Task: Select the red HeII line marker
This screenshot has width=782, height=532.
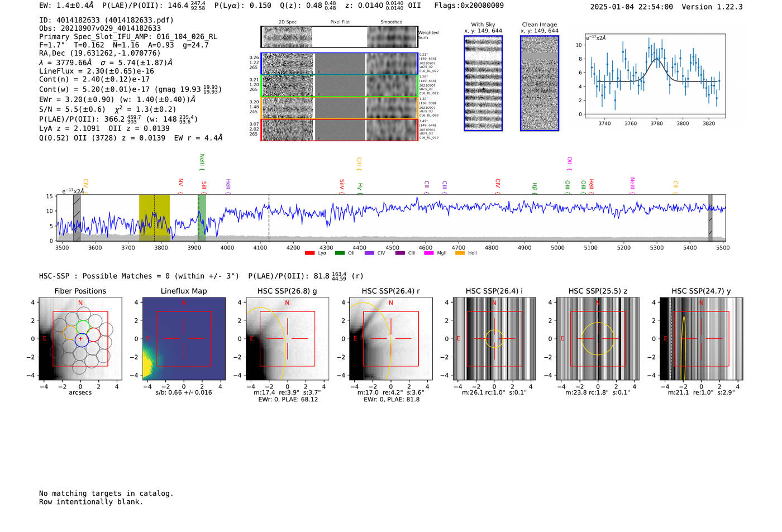Action: pos(592,186)
